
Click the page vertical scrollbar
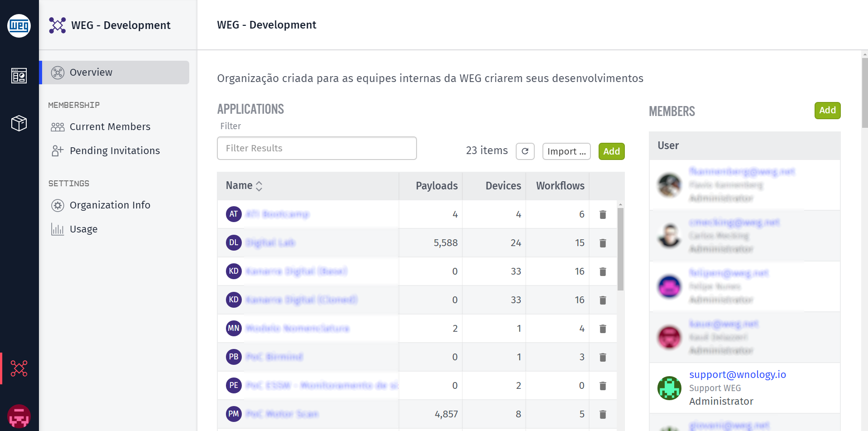tap(864, 93)
